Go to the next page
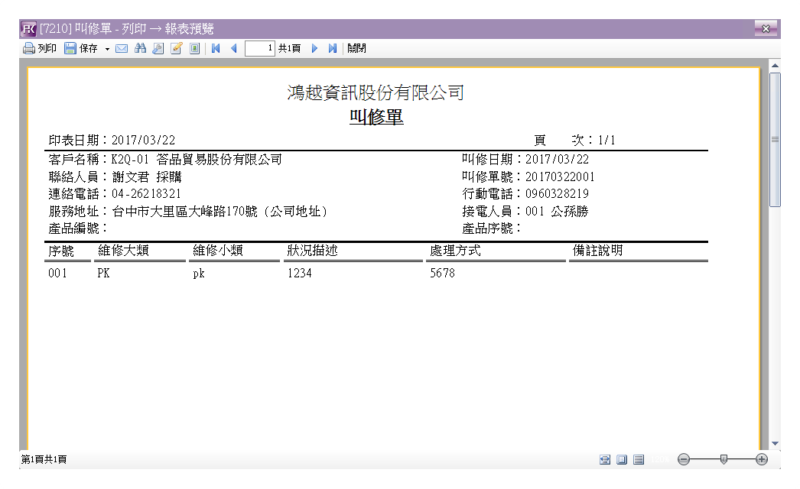 tap(314, 48)
